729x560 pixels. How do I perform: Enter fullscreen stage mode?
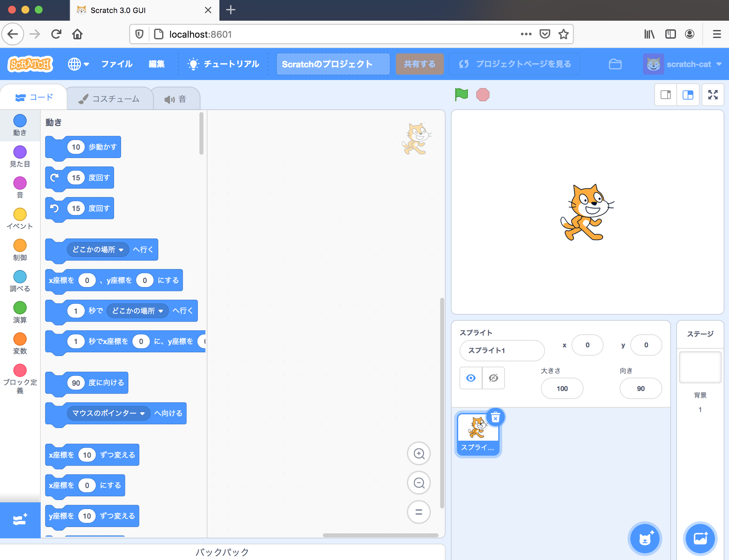coord(713,95)
